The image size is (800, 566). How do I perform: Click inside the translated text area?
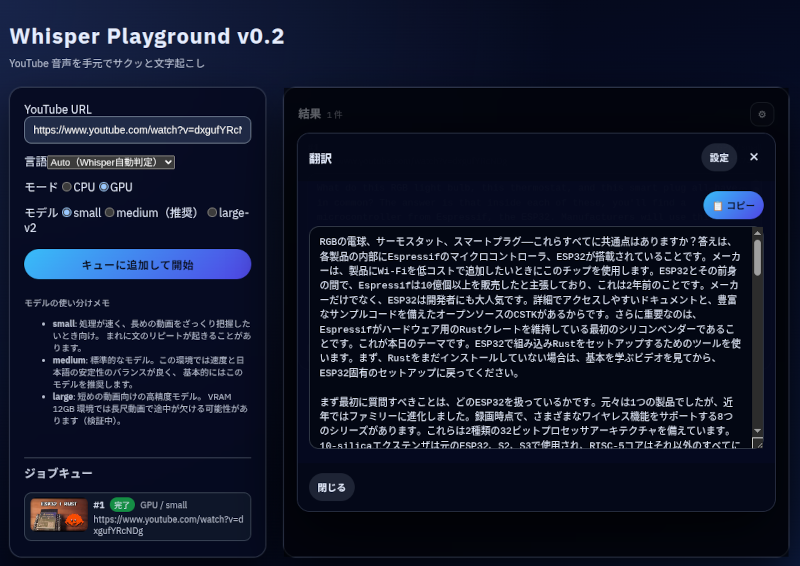[x=530, y=338]
